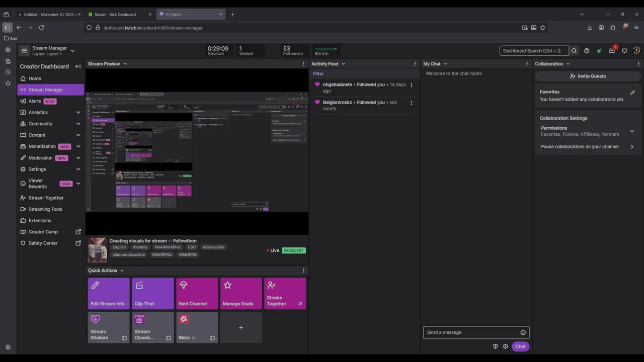
Task: Open browser downloads icon
Action: (590, 28)
